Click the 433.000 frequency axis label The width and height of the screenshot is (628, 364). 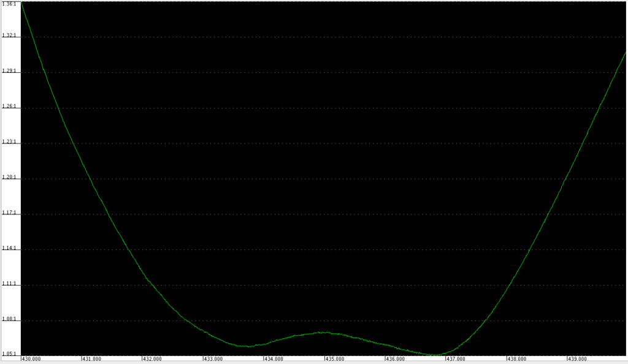point(213,359)
